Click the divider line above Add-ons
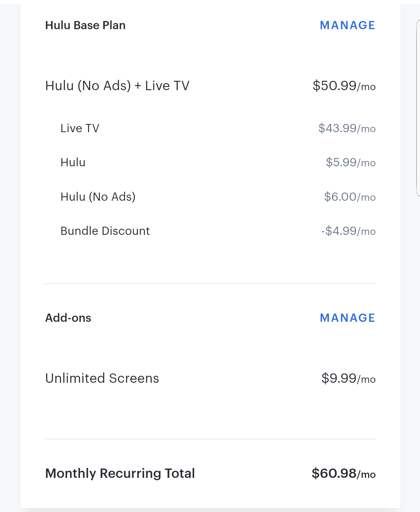This screenshot has width=420, height=512. click(210, 283)
